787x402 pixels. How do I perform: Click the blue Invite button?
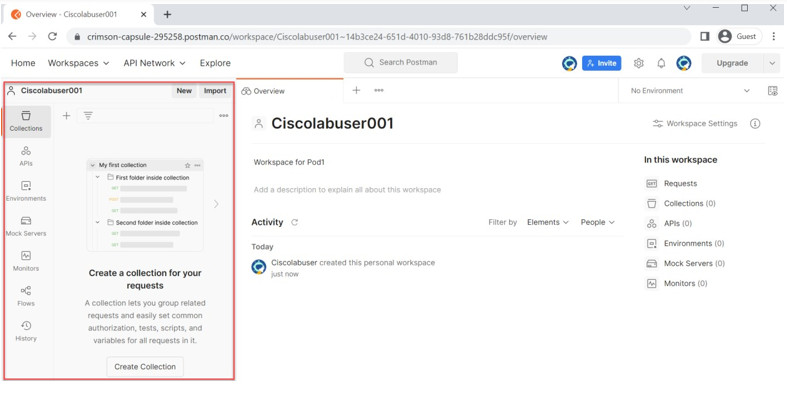pos(601,63)
